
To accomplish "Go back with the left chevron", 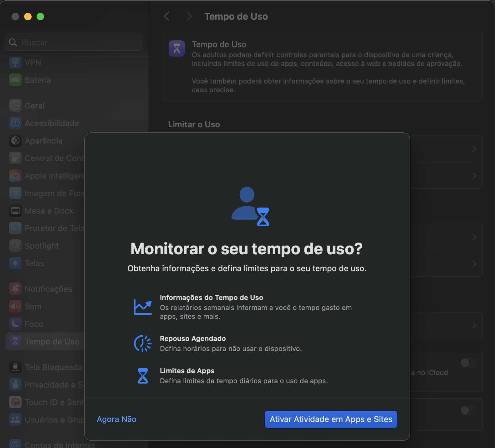I will 167,16.
